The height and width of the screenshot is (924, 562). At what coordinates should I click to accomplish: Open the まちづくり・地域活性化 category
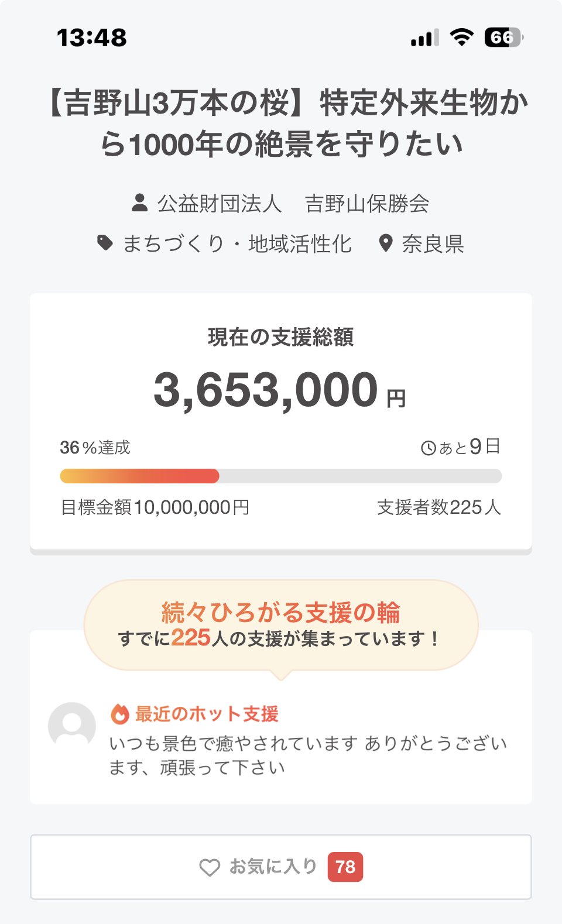(237, 243)
